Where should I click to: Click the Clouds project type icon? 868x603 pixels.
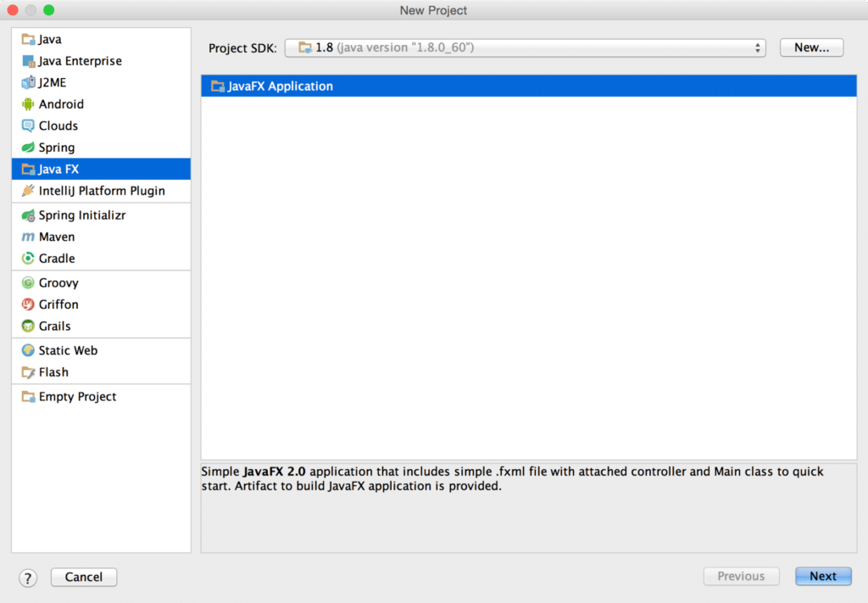tap(28, 125)
